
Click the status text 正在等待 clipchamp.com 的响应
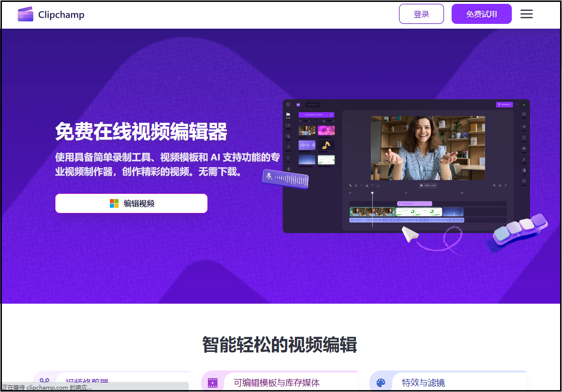click(x=47, y=387)
